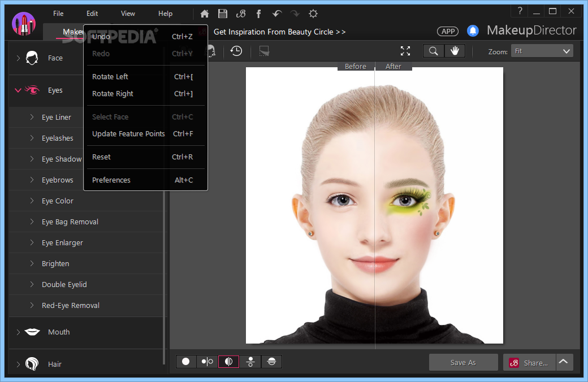Select the hand pan tool
Viewport: 588px width, 382px height.
455,51
